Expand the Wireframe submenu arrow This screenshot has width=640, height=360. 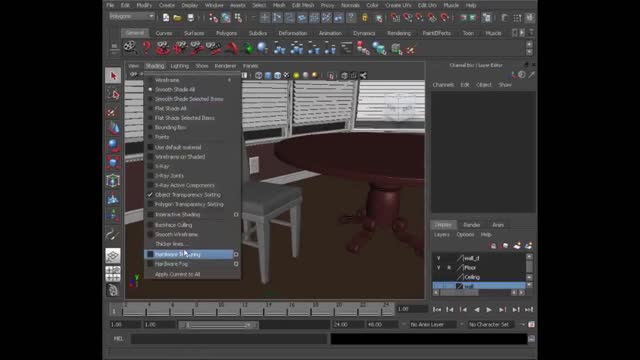coord(229,80)
